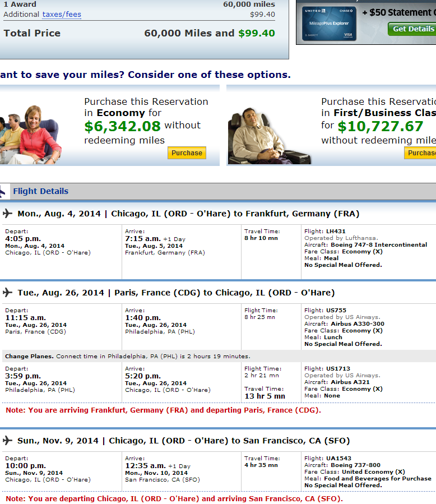
Task: Click Get Details on the credit card offer
Action: (x=412, y=29)
